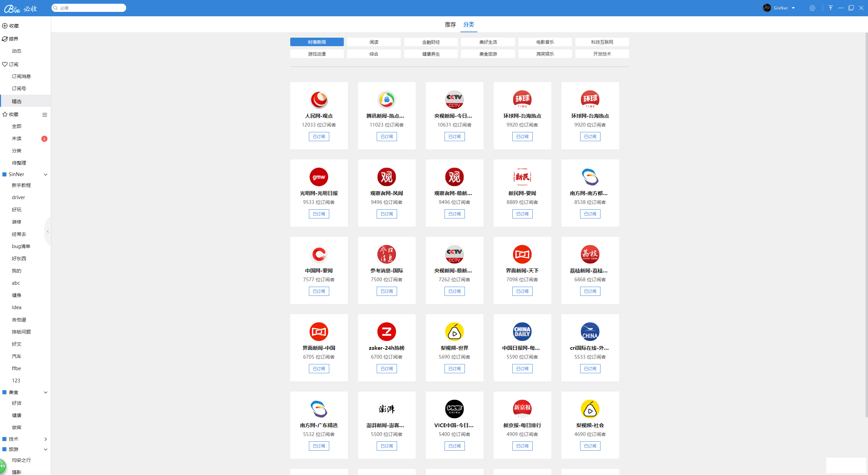868x475 pixels.
Task: Collapse the left sidebar handle
Action: coord(48,231)
